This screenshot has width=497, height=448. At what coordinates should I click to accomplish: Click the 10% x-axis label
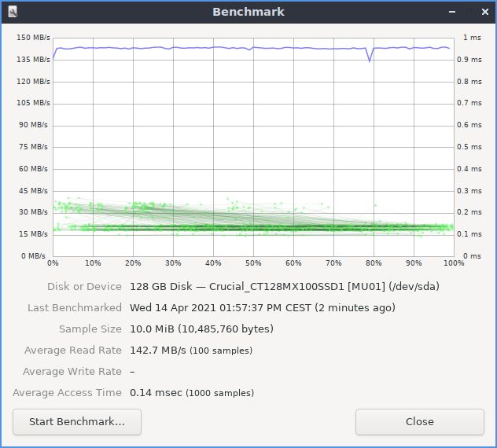point(93,263)
